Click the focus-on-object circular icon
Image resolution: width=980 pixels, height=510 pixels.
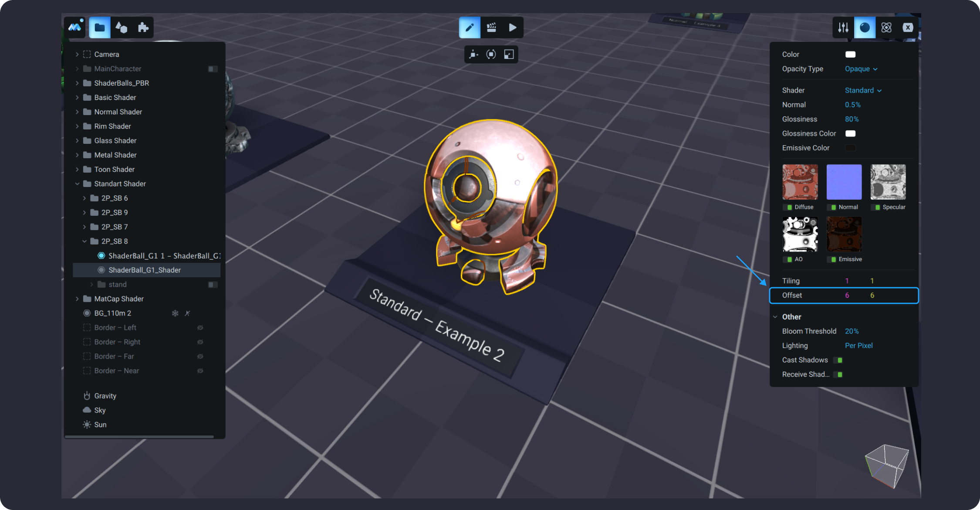point(491,54)
